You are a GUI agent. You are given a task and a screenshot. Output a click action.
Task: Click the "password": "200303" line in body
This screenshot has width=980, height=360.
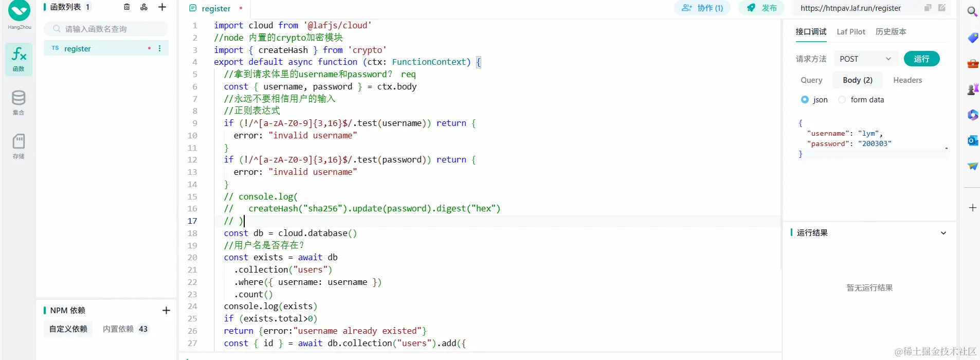click(849, 144)
